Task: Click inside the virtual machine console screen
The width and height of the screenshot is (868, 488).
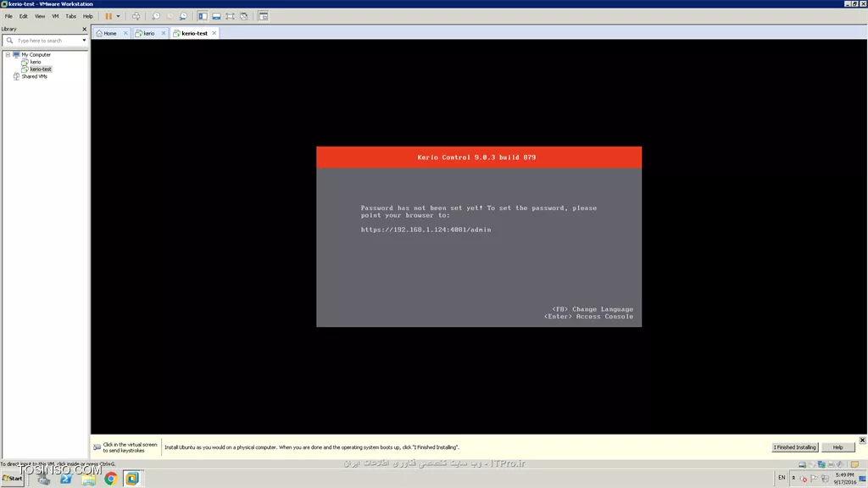Action: (479, 236)
